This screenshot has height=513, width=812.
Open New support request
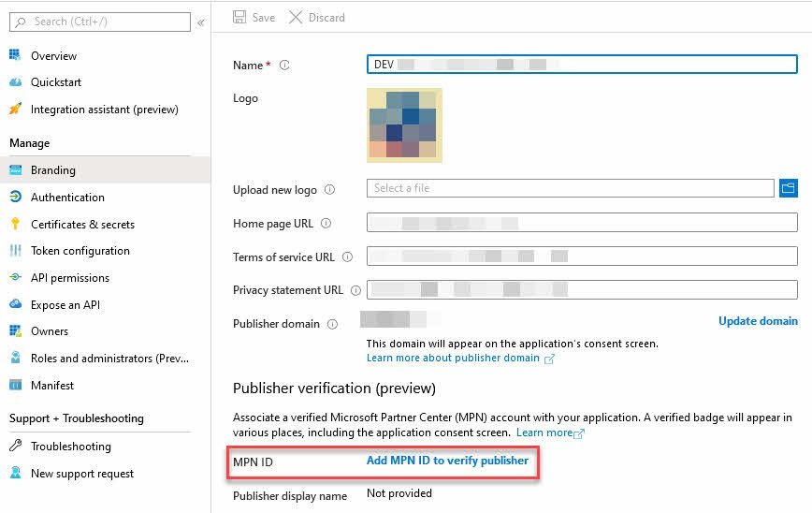[81, 473]
